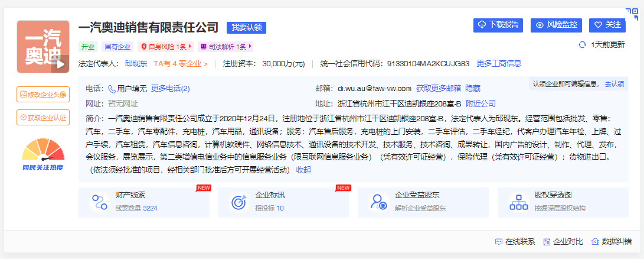Click the 暂无网址 website text

123,103
